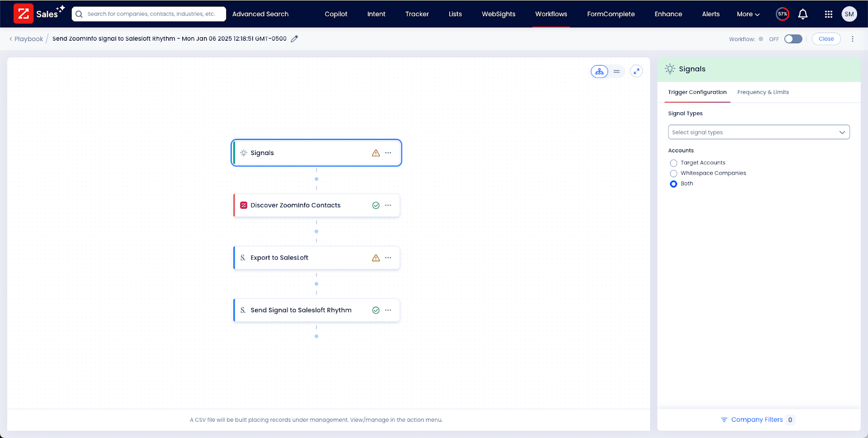The image size is (868, 438).
Task: Click the Salesloft icon on Export node
Action: [x=243, y=258]
